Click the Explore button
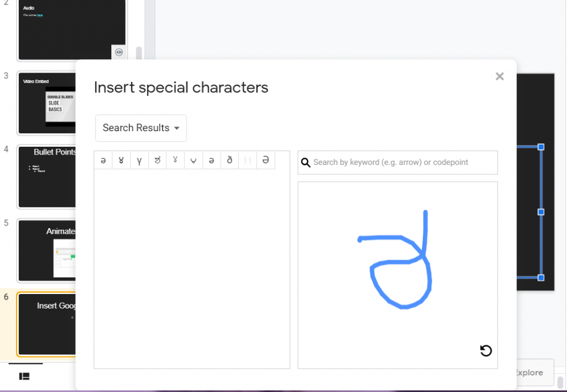 (x=527, y=373)
